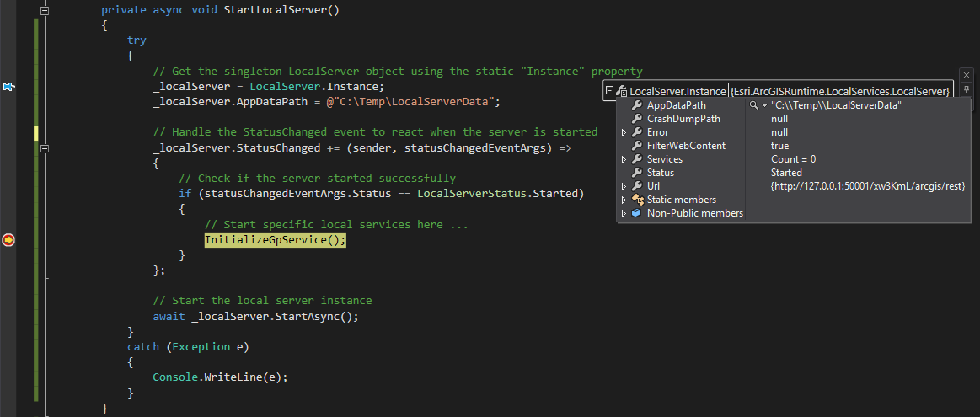Screen dimensions: 980x417
Task: Click StartAsync in the await line
Action: [x=307, y=317]
